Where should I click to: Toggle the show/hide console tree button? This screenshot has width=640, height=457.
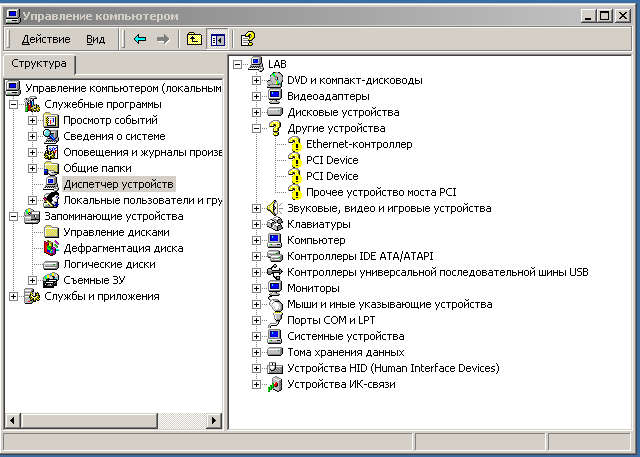tap(217, 39)
